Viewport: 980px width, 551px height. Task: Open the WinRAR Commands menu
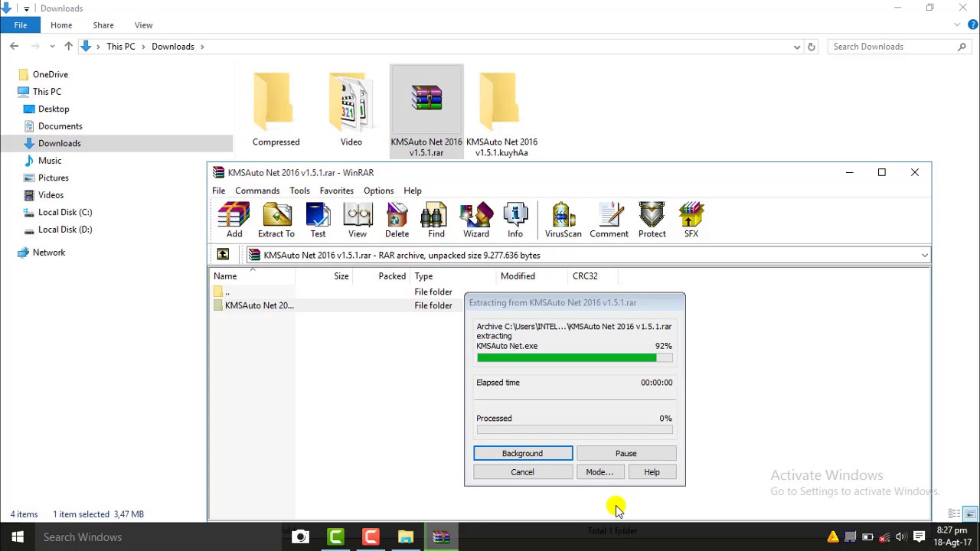click(257, 191)
